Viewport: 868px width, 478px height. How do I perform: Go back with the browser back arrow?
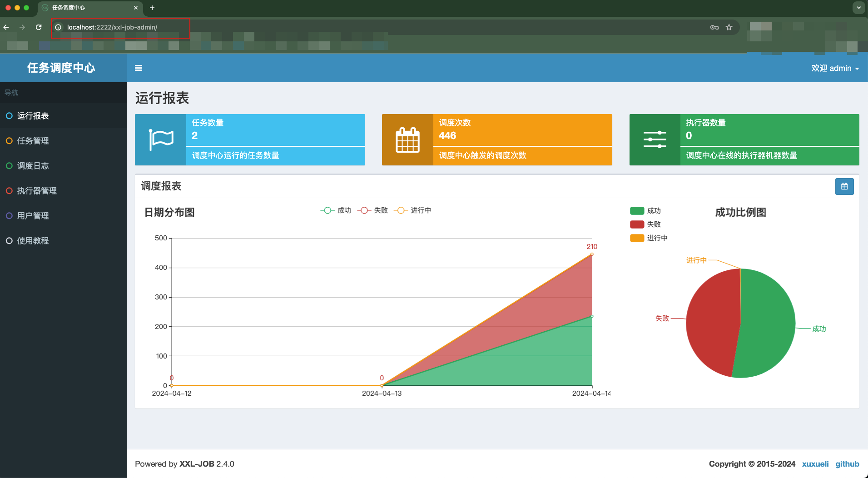pos(6,27)
